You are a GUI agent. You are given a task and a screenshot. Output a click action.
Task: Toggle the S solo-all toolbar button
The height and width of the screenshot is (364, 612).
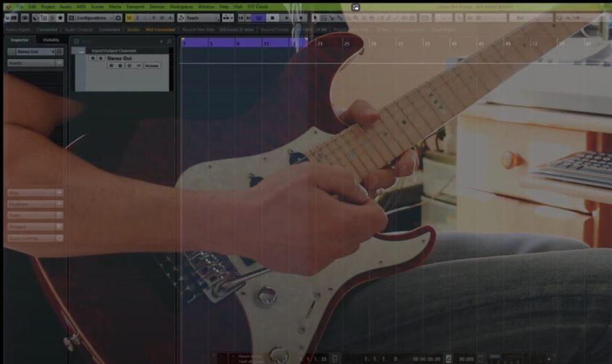tap(138, 18)
